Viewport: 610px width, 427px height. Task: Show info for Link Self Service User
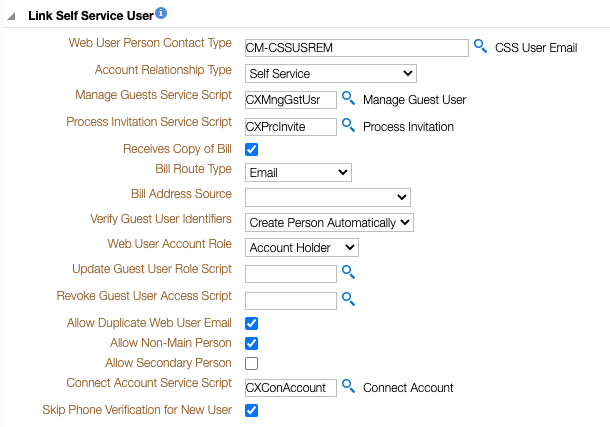[161, 13]
